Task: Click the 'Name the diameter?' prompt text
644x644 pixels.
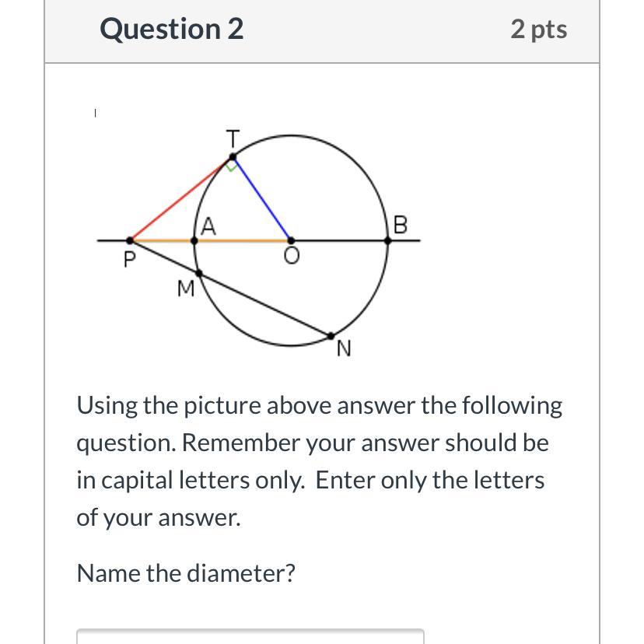Action: pos(186,573)
